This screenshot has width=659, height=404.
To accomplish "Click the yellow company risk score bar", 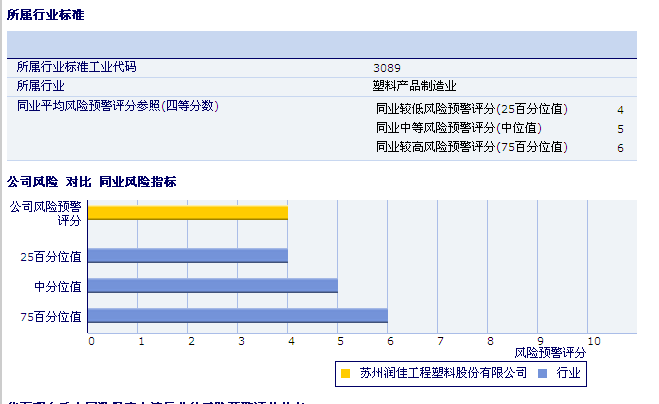I will (188, 213).
